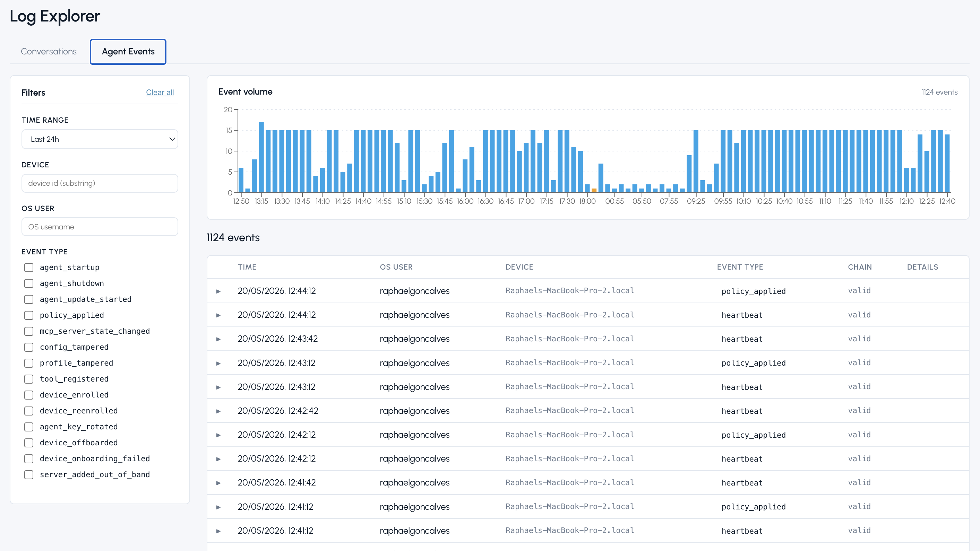Expand the 12:42:12 policy_applied event row
This screenshot has height=551, width=980.
[x=218, y=435]
